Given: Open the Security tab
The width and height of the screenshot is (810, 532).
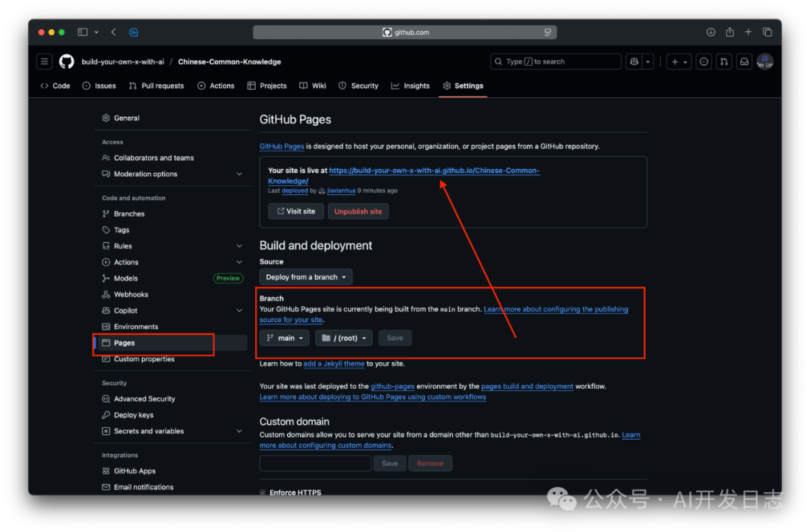Looking at the screenshot, I should (359, 86).
